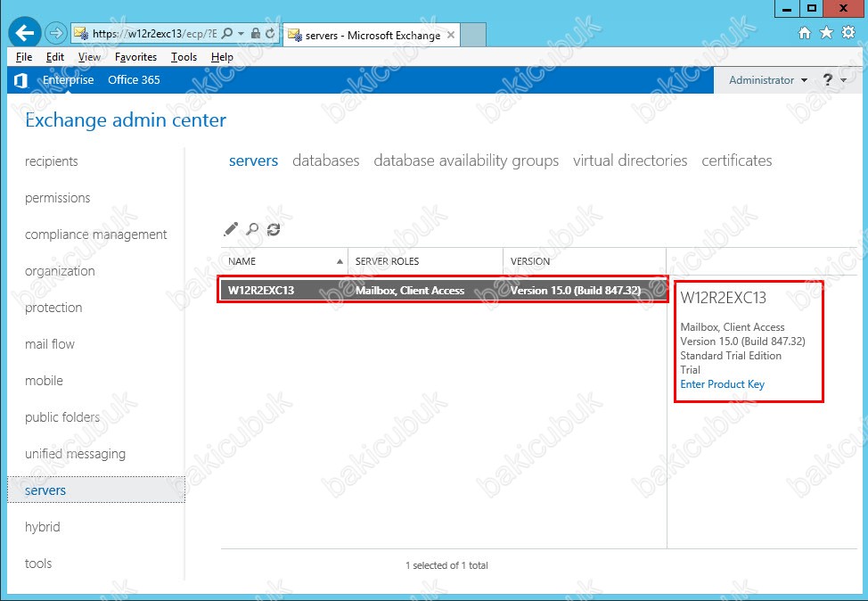The image size is (868, 601).
Task: Click the lock security icon in address bar
Action: tap(255, 33)
